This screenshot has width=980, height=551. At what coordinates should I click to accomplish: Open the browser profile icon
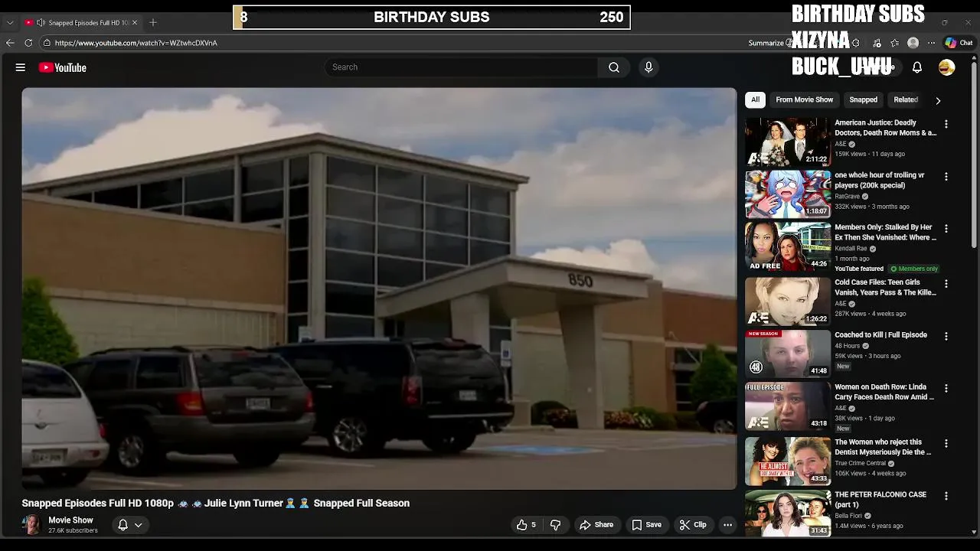[913, 43]
